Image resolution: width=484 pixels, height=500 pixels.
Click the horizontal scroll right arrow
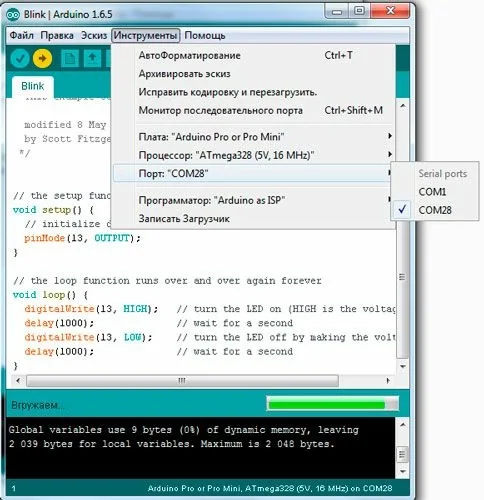click(388, 380)
